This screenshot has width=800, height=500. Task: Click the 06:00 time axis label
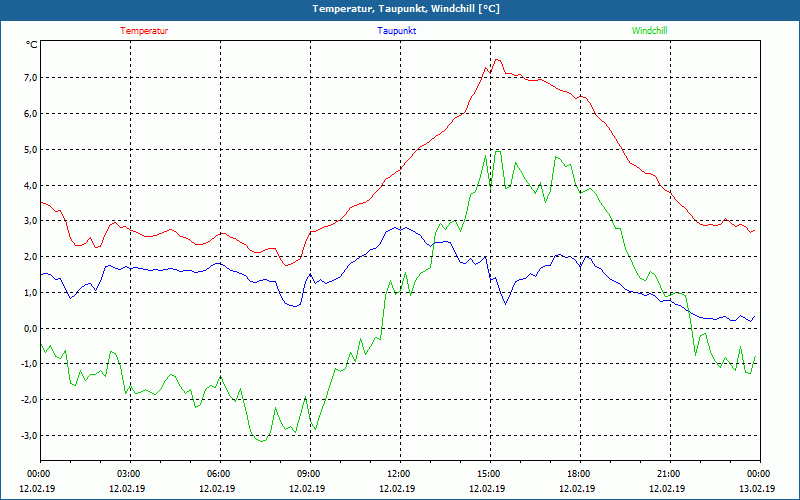[220, 474]
